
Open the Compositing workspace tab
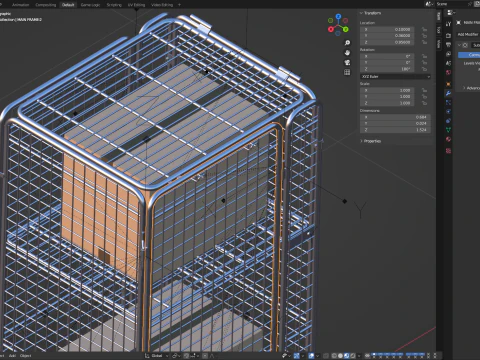tap(46, 5)
